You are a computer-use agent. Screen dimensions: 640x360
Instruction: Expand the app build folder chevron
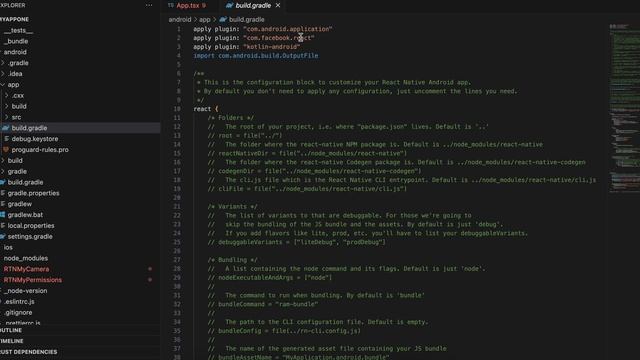point(7,106)
